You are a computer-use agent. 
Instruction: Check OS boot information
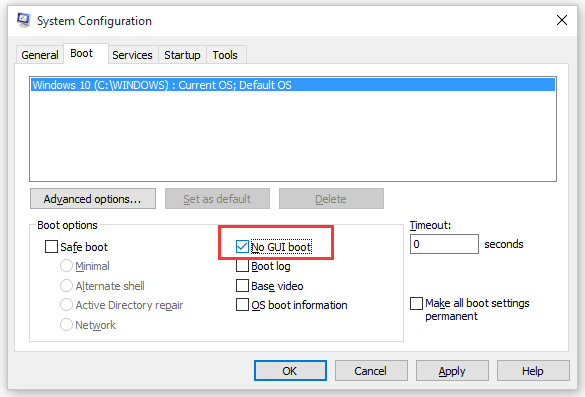click(242, 305)
